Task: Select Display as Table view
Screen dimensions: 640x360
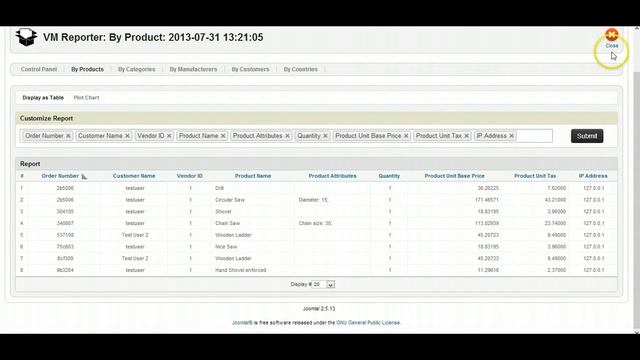Action: click(43, 98)
